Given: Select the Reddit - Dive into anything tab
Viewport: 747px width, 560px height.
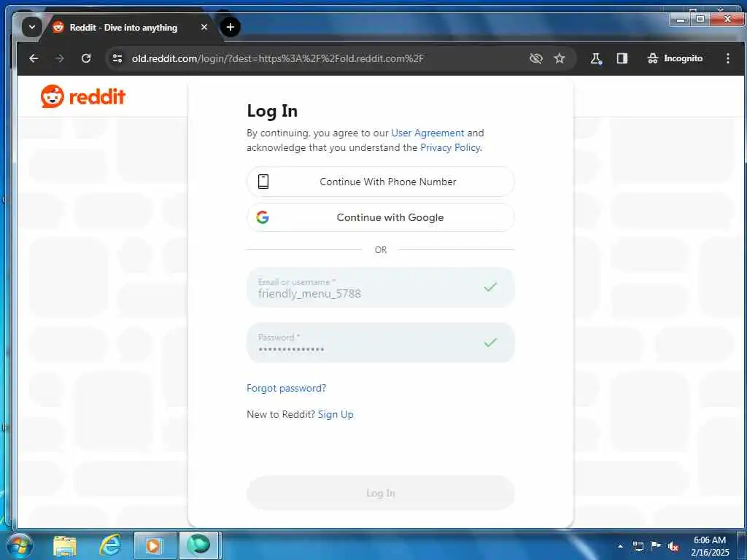Looking at the screenshot, I should click(123, 28).
